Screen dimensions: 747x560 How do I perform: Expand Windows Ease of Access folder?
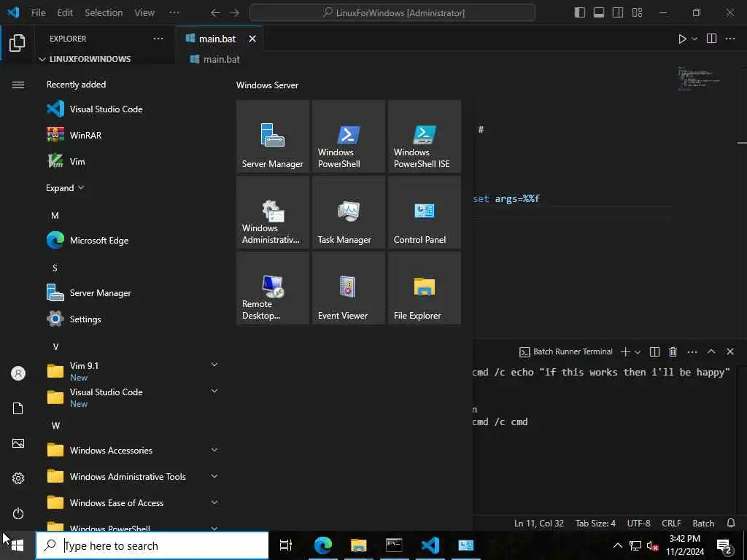(x=132, y=502)
